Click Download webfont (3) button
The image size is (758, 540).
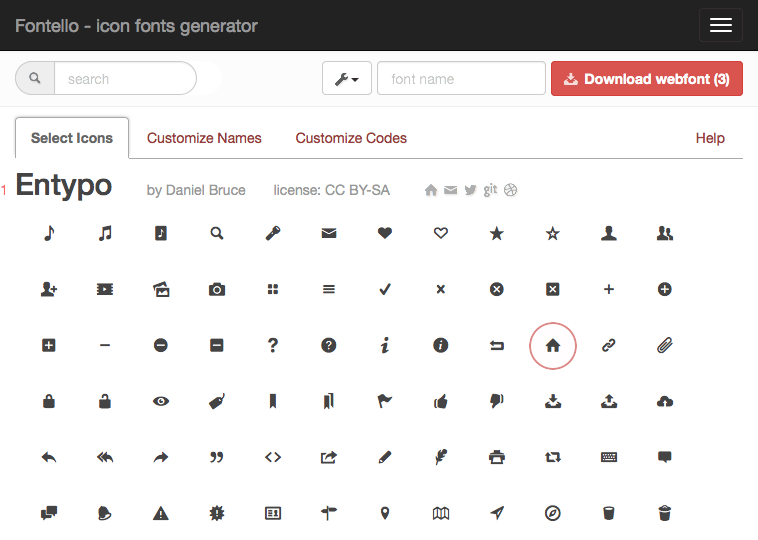click(647, 78)
